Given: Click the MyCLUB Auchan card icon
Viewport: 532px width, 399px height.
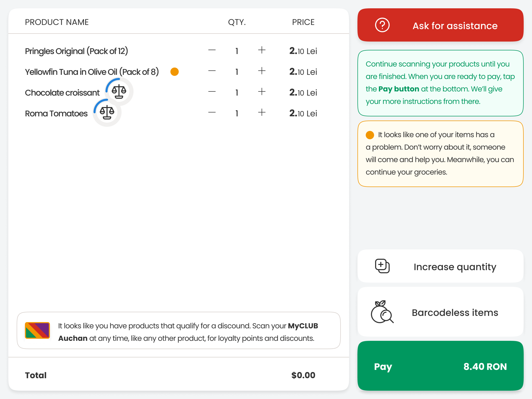Looking at the screenshot, I should click(x=37, y=330).
